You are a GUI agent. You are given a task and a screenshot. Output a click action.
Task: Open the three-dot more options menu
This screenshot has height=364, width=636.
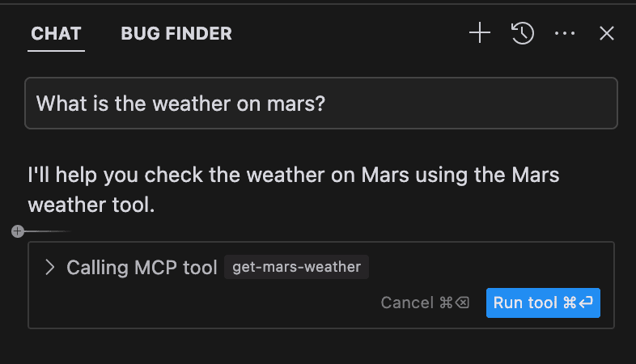click(565, 33)
